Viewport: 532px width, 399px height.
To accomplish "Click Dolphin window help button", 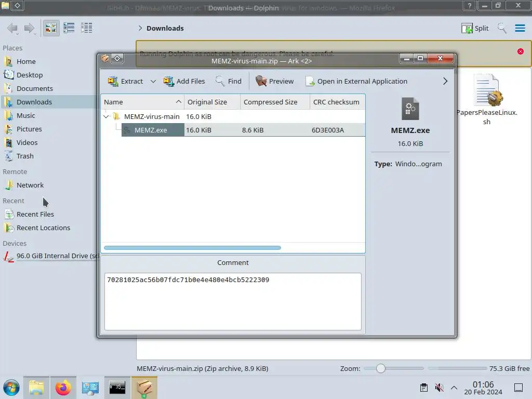I will click(470, 6).
